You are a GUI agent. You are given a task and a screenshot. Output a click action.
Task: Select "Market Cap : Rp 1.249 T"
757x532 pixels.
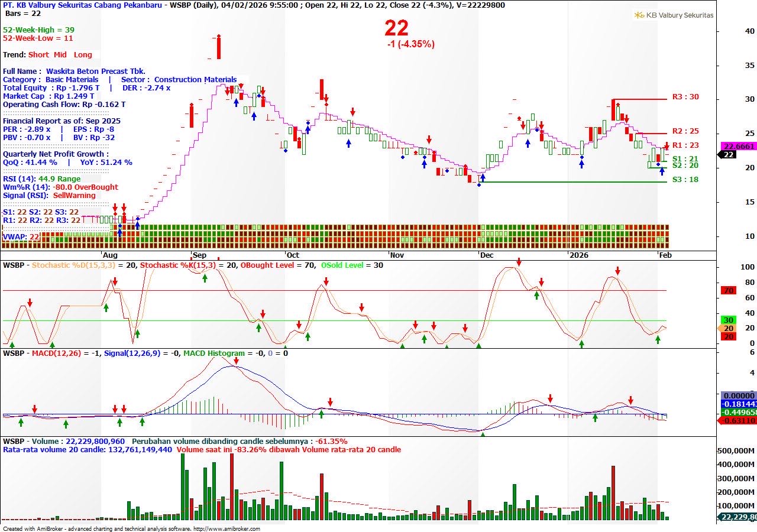48,96
